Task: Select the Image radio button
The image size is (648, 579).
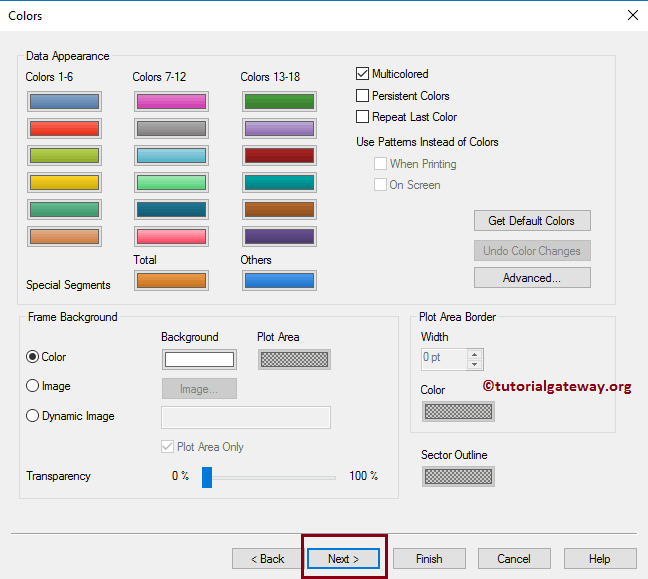Action: 32,386
